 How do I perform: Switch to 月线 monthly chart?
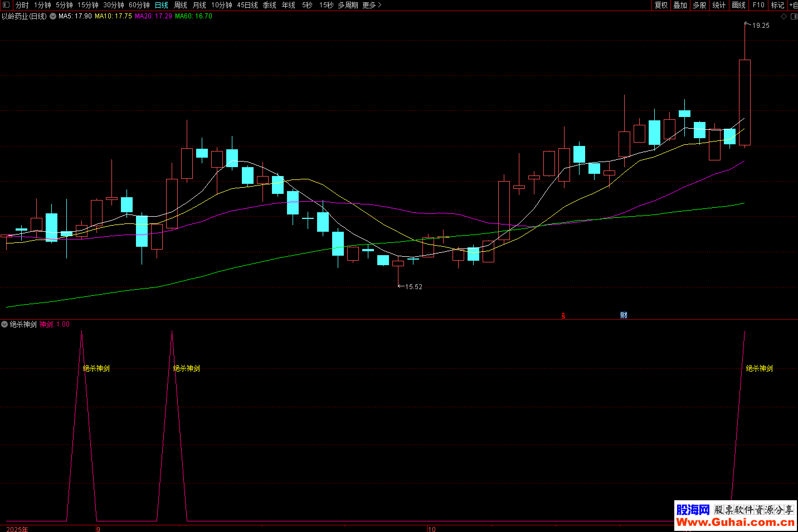click(x=199, y=5)
